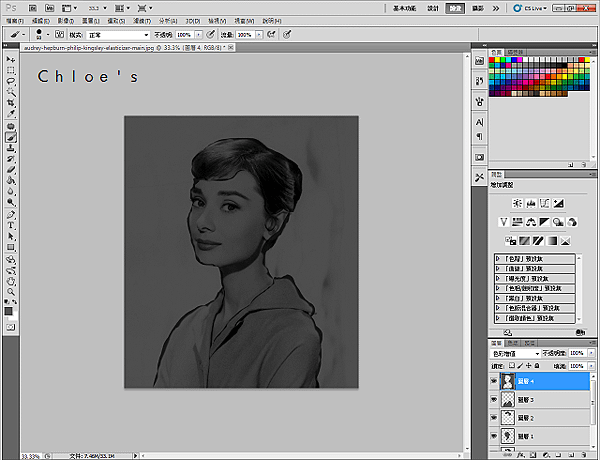Enable airbrush mode in options bar
The width and height of the screenshot is (600, 460).
click(x=271, y=34)
